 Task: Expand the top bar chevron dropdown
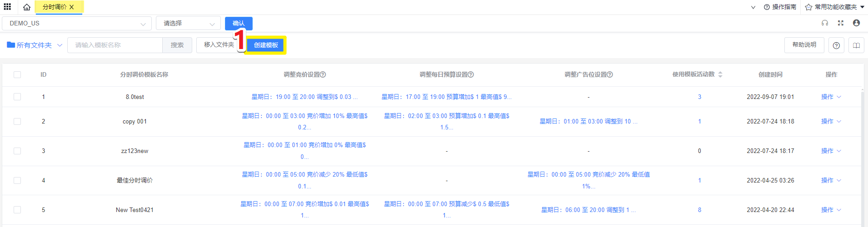pos(753,7)
